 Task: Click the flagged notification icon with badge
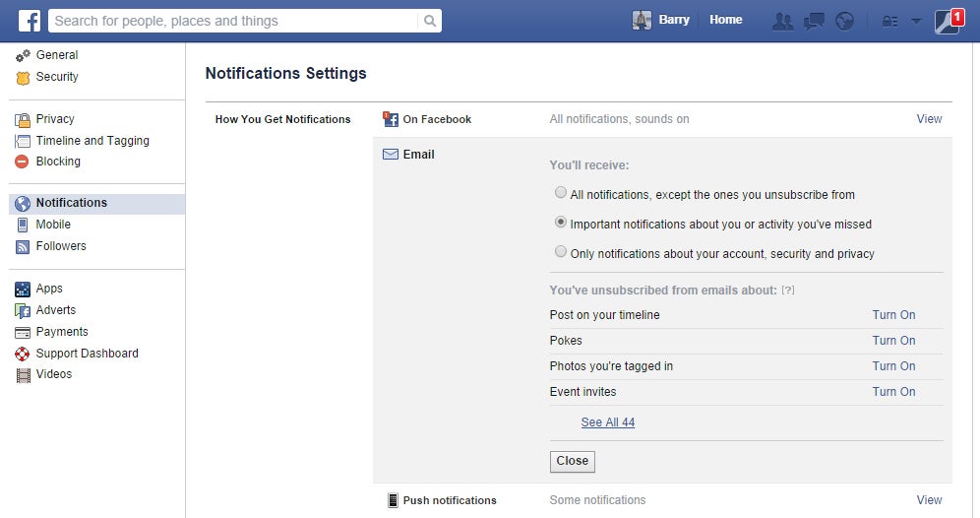[x=947, y=21]
